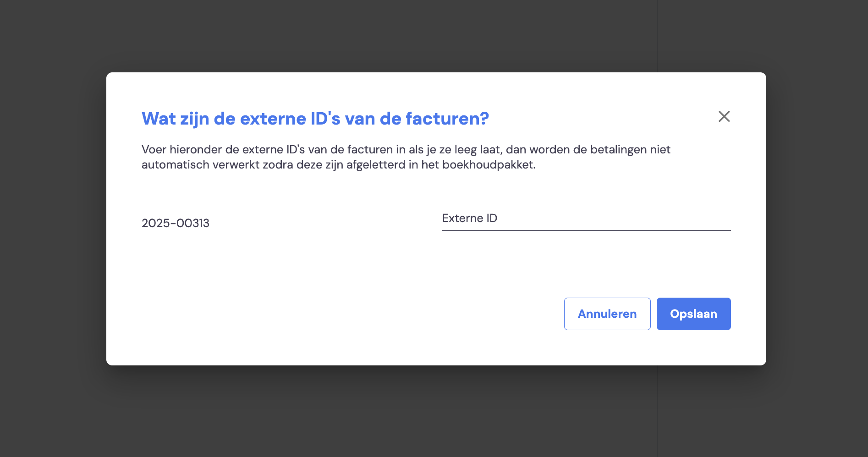Click the underline of the Externe ID field
Screen dimensions: 868x457
(586, 230)
